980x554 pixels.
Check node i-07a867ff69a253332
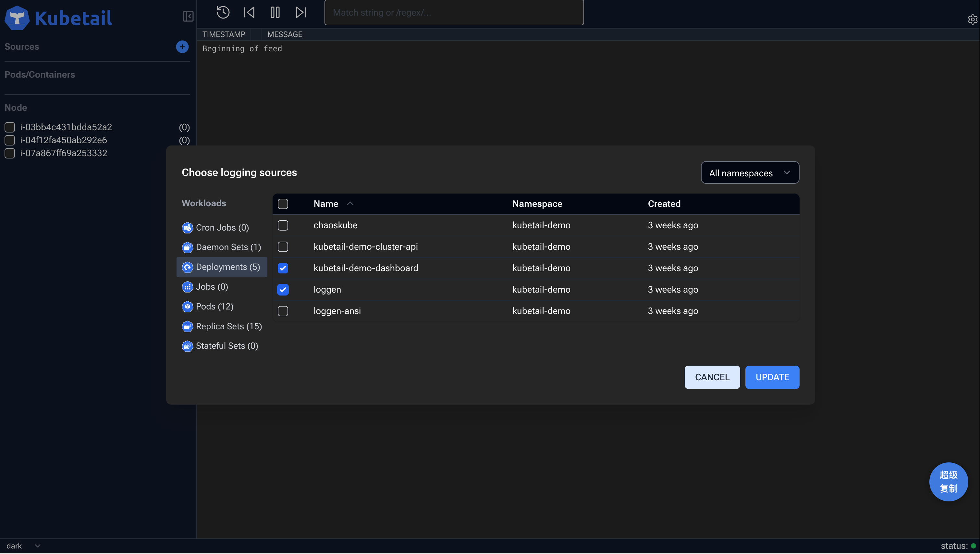pos(10,153)
